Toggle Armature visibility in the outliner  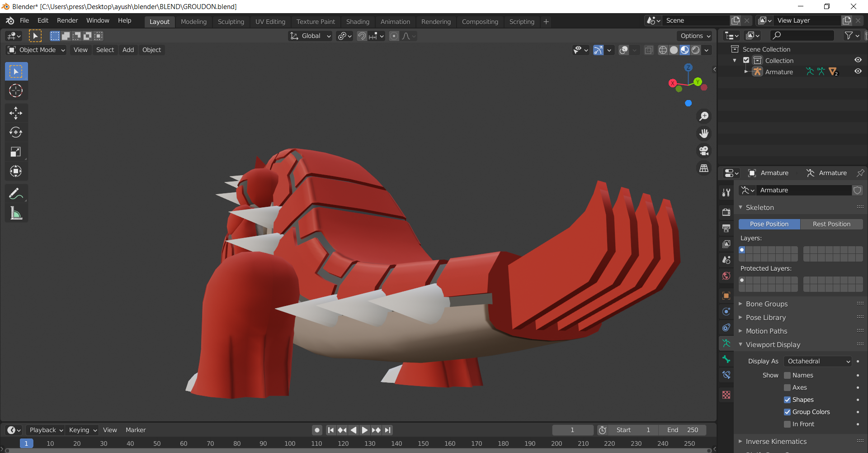point(859,72)
